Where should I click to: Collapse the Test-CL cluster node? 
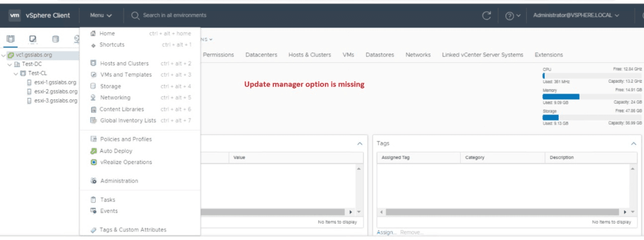point(16,73)
